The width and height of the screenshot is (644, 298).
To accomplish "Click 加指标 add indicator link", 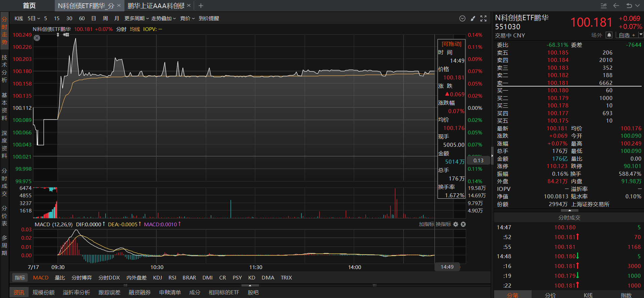I will point(426,224).
